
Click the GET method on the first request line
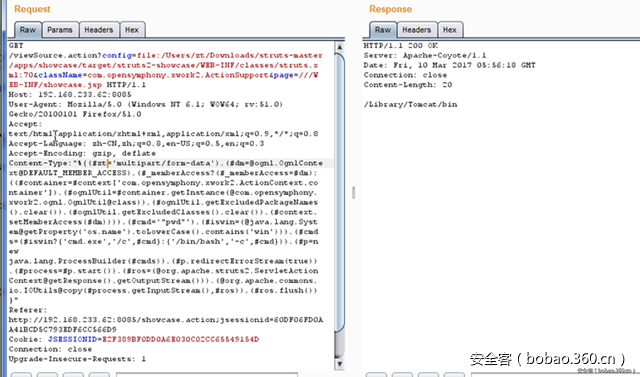point(16,46)
